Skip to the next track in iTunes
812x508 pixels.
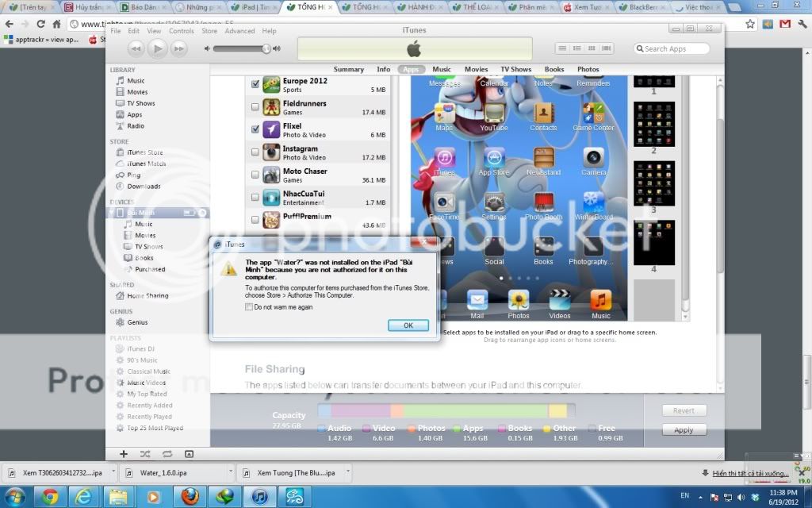click(178, 48)
